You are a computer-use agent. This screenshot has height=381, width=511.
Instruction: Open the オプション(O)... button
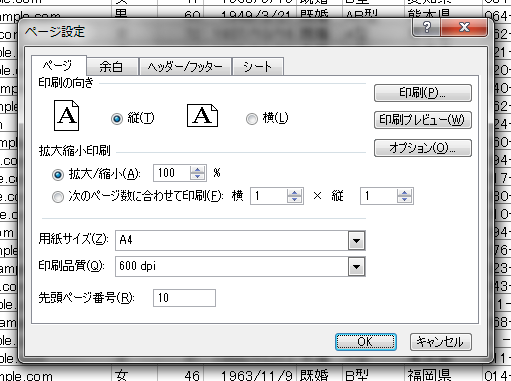(423, 148)
